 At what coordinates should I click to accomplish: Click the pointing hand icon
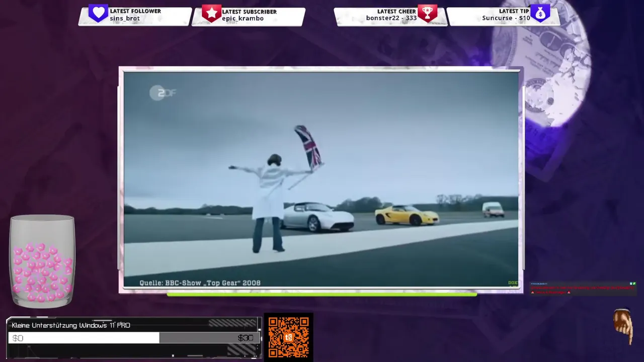tap(623, 327)
